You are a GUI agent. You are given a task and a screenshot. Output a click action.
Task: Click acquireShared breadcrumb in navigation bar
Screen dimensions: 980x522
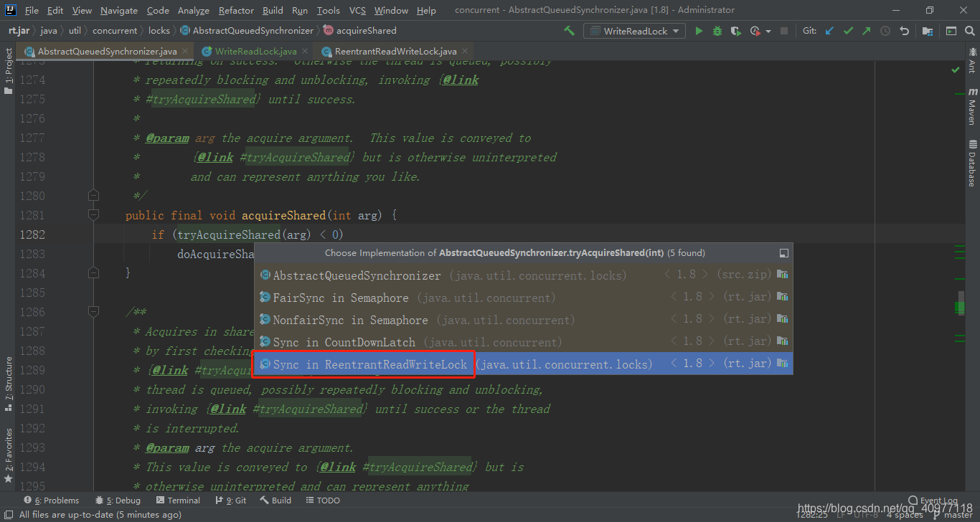tap(360, 31)
